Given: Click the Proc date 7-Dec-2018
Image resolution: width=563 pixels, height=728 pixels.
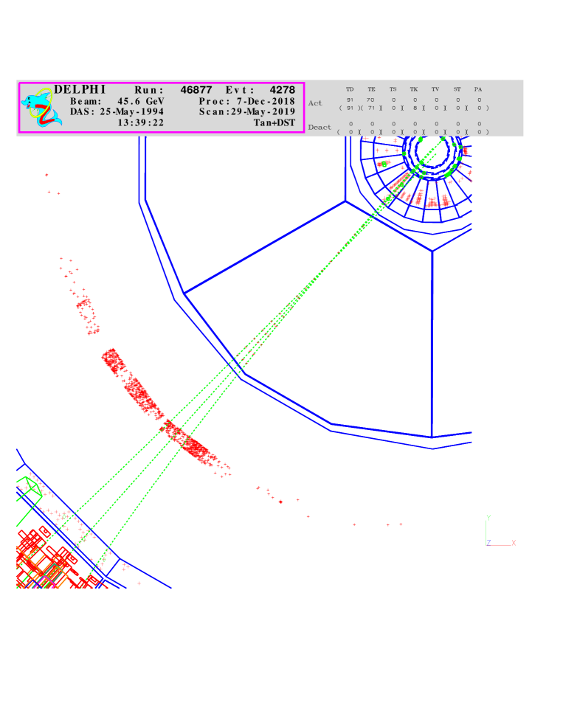Looking at the screenshot, I should [x=266, y=101].
